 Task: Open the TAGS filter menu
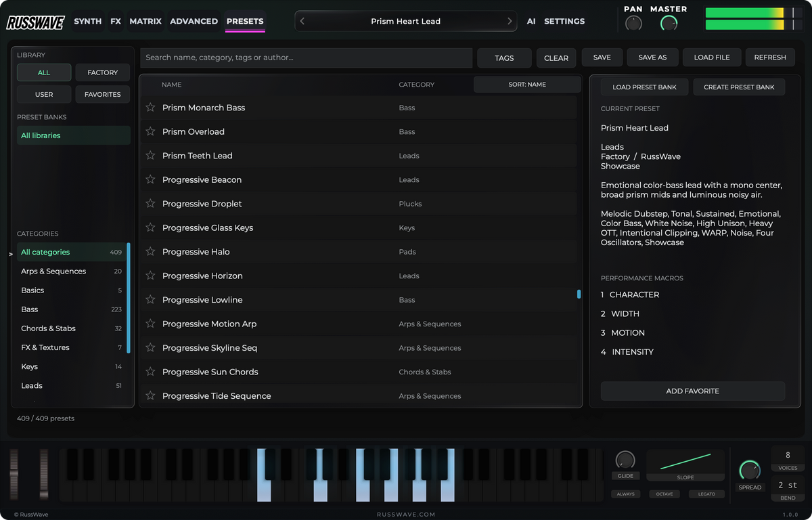(504, 58)
